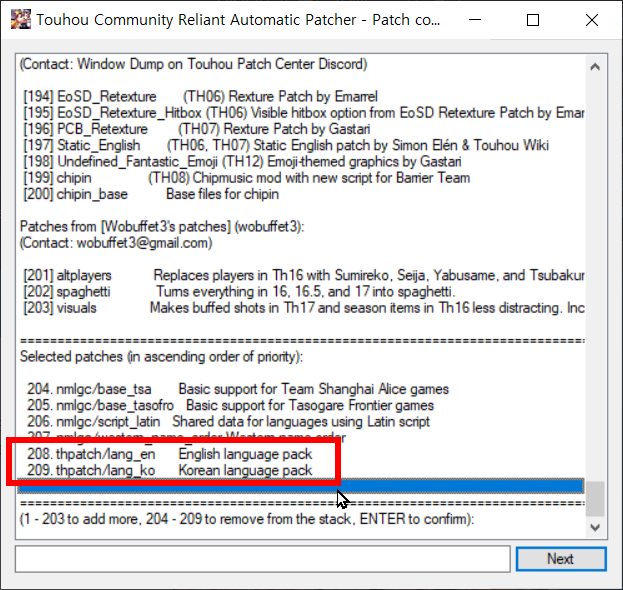This screenshot has height=590, width=623.
Task: Click the scrollbar down arrow
Action: click(595, 527)
